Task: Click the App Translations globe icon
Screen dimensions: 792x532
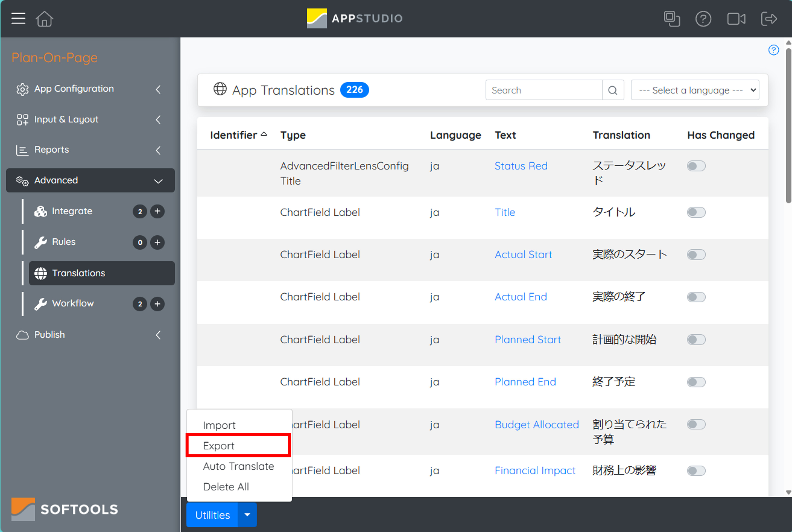Action: [x=220, y=89]
